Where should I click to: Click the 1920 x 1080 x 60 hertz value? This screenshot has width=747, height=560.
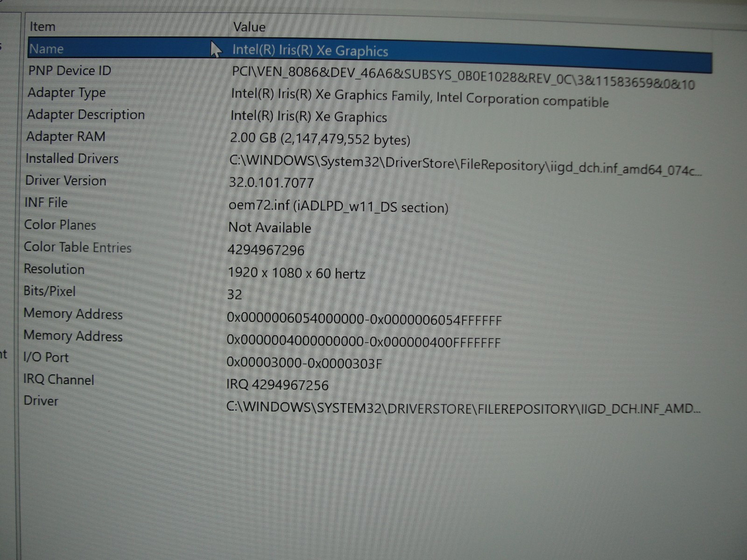tap(296, 273)
